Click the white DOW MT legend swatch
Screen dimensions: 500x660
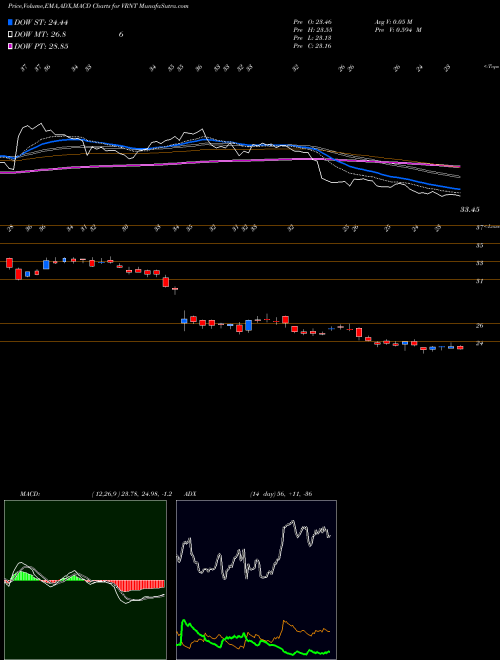tap(10, 35)
